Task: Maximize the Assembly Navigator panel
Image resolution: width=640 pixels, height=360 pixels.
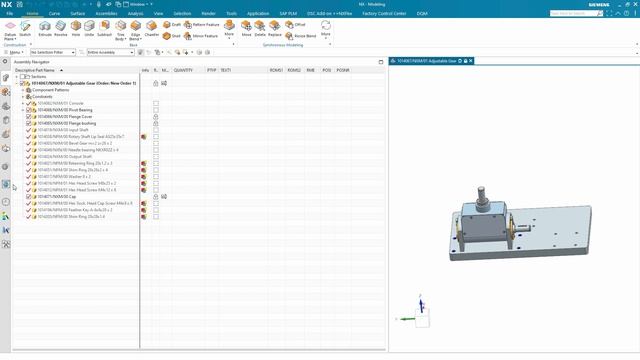Action: pyautogui.click(x=381, y=62)
